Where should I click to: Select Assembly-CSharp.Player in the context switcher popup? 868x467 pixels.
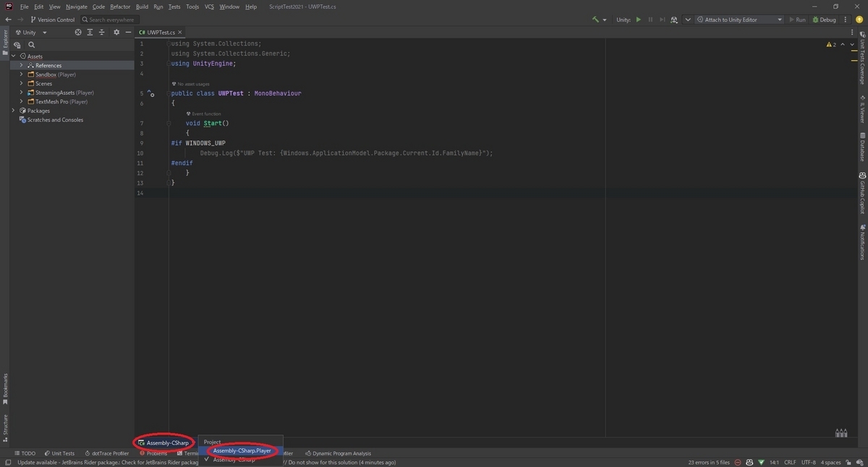242,450
